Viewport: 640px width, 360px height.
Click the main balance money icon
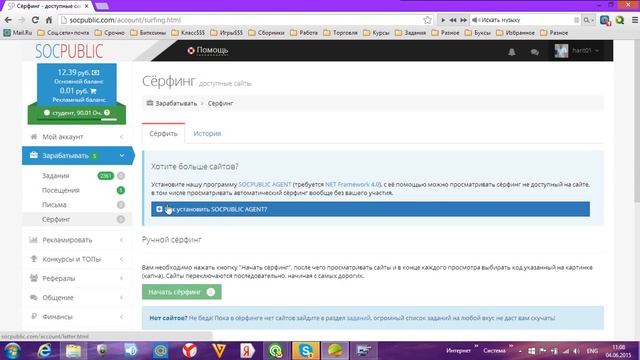pyautogui.click(x=96, y=72)
